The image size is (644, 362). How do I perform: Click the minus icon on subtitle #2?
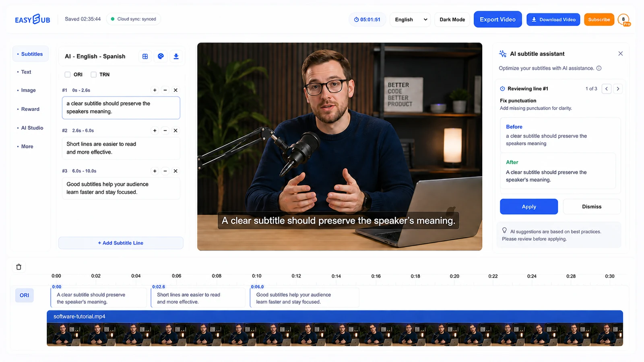(165, 130)
